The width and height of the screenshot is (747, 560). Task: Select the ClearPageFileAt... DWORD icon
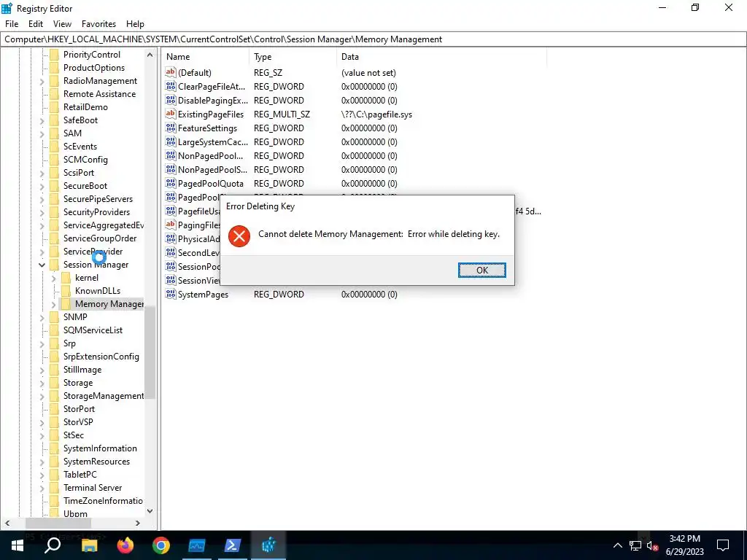171,86
